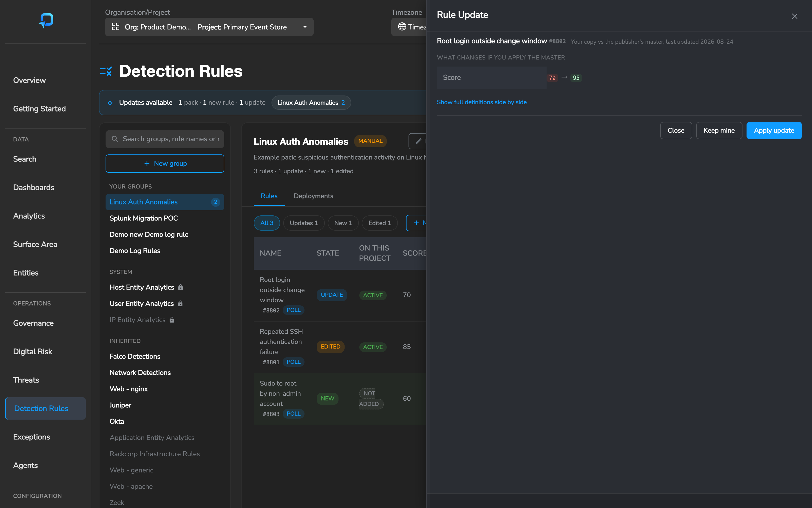Viewport: 812px width, 508px height.
Task: Click the UPDATE state badge for rule #8802
Action: [331, 295]
